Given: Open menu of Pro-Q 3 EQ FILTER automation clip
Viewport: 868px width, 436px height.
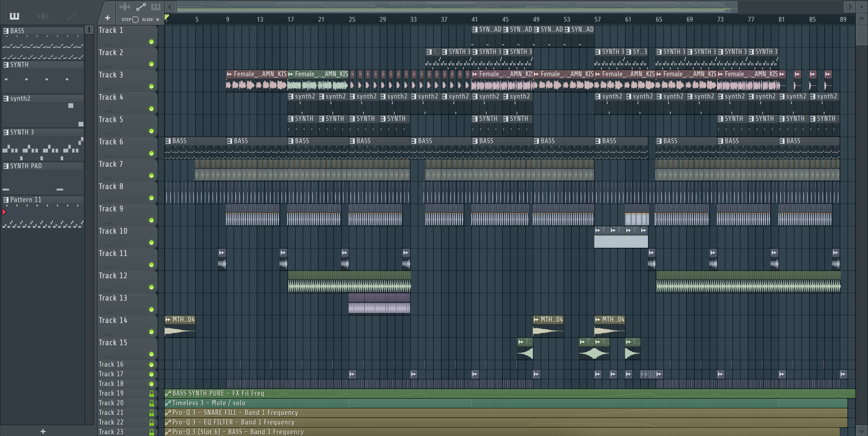Looking at the screenshot, I should click(x=168, y=422).
